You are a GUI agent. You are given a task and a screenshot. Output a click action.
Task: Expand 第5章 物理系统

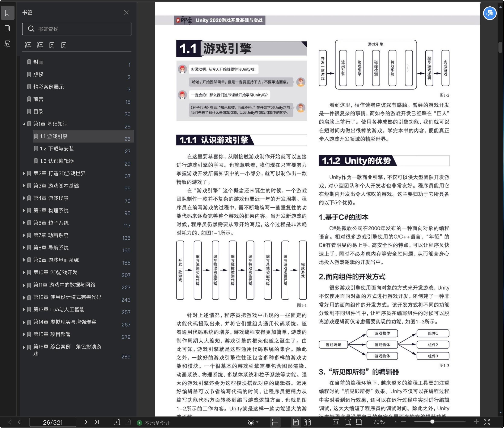point(24,211)
